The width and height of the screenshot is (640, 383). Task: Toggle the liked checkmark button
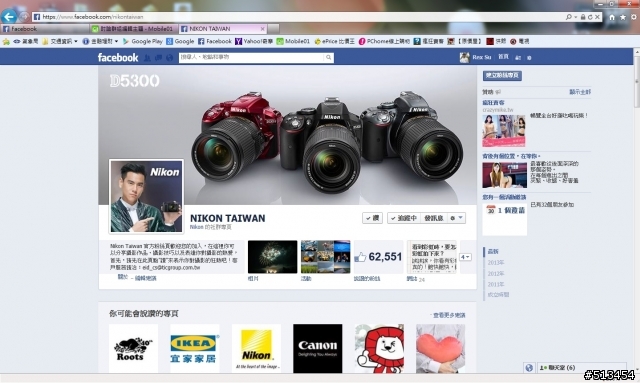pos(372,218)
